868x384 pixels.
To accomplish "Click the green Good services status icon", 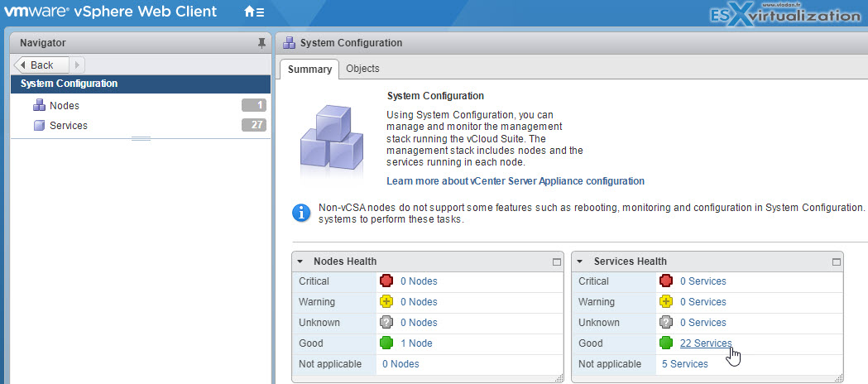I will [666, 343].
